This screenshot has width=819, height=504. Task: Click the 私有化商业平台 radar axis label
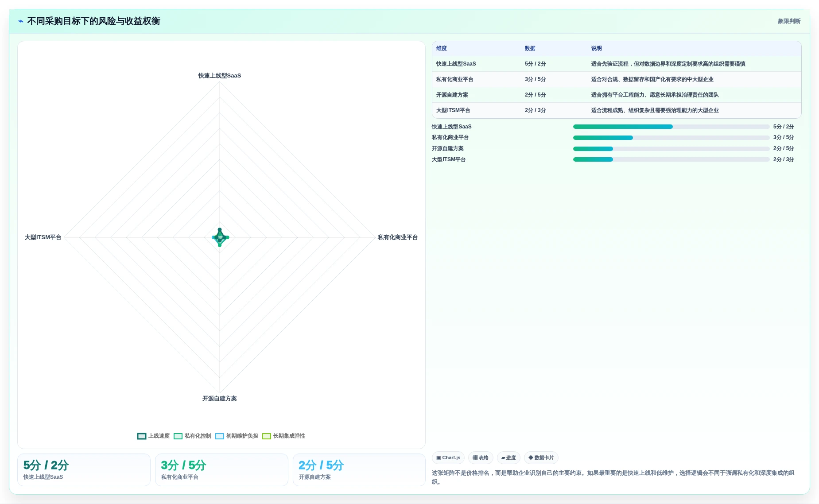398,237
